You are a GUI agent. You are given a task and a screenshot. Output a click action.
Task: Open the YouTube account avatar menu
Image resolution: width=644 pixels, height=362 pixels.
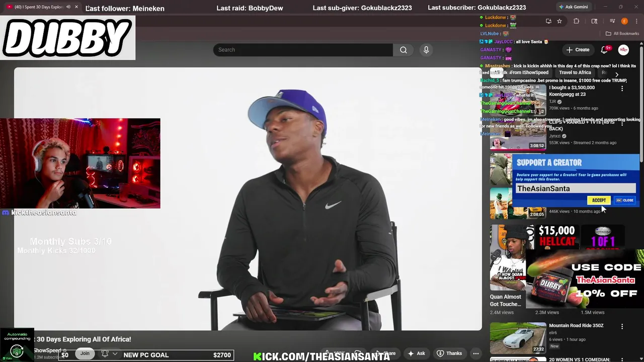(x=623, y=50)
